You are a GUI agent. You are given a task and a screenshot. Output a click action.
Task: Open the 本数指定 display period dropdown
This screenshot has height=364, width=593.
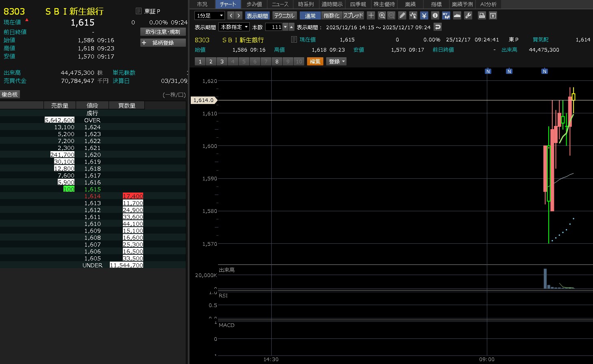tap(234, 27)
